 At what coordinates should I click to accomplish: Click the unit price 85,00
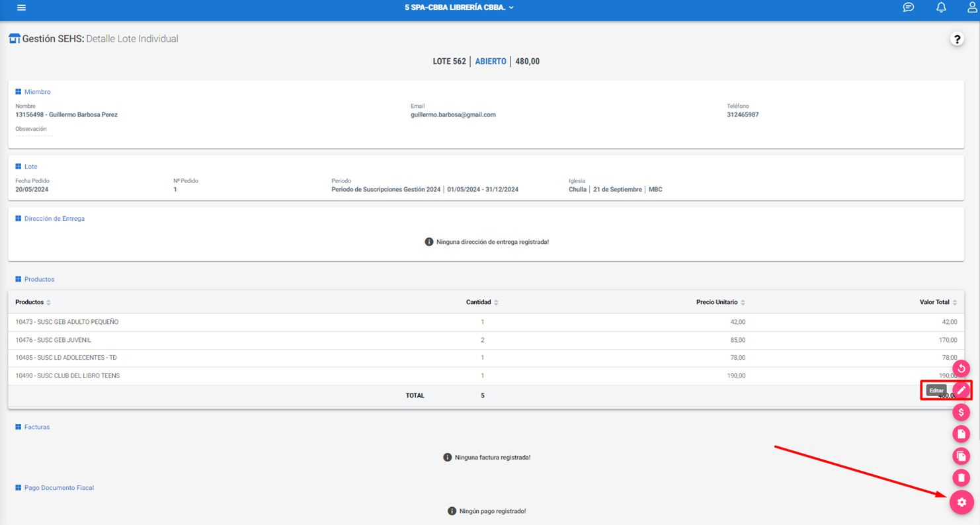pos(737,340)
